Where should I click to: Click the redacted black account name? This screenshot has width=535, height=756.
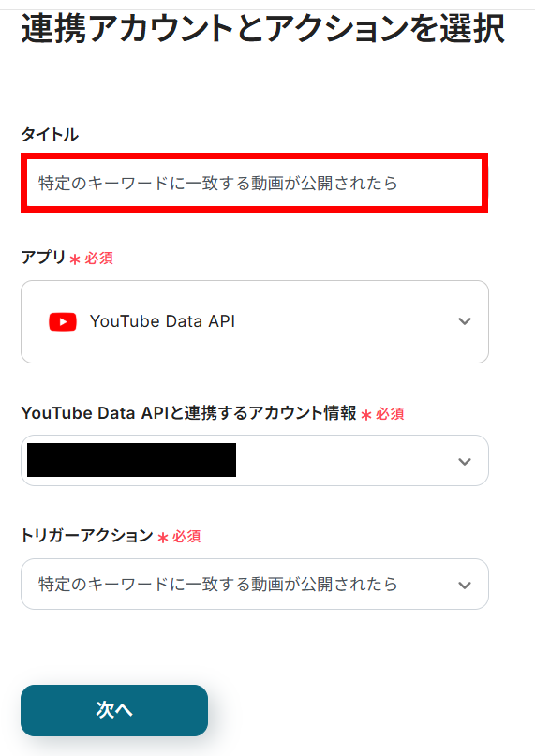click(132, 460)
